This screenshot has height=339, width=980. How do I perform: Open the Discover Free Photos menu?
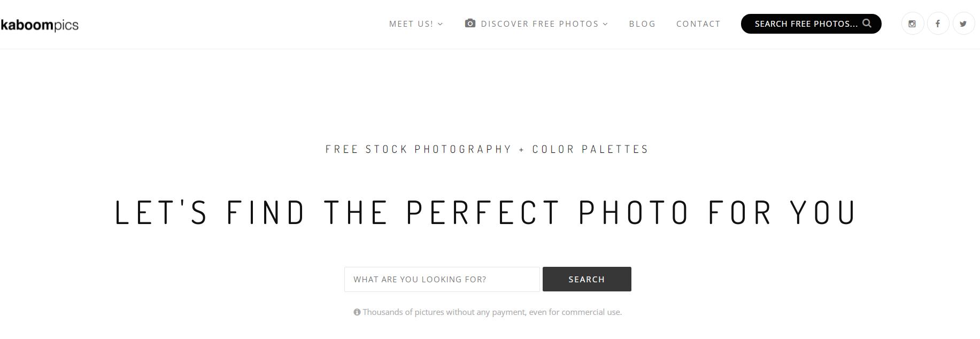pos(539,24)
